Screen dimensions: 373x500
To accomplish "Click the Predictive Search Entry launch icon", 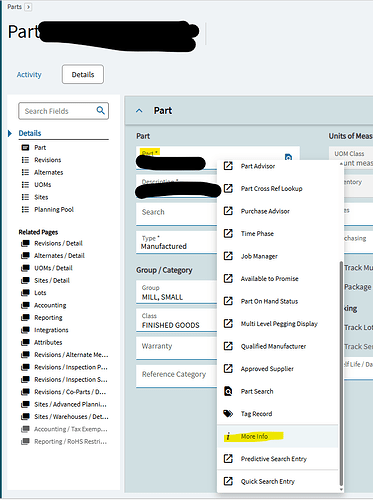I will 228,459.
